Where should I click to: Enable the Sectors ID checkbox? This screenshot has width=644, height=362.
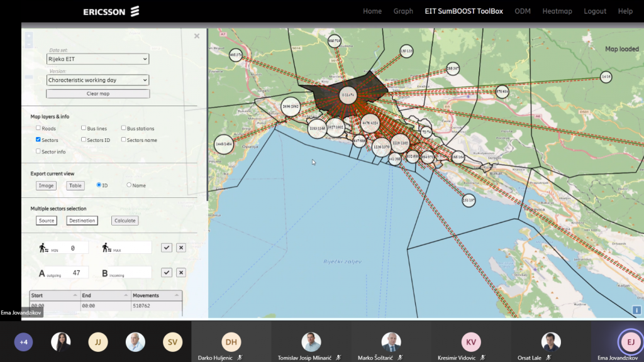pyautogui.click(x=84, y=140)
